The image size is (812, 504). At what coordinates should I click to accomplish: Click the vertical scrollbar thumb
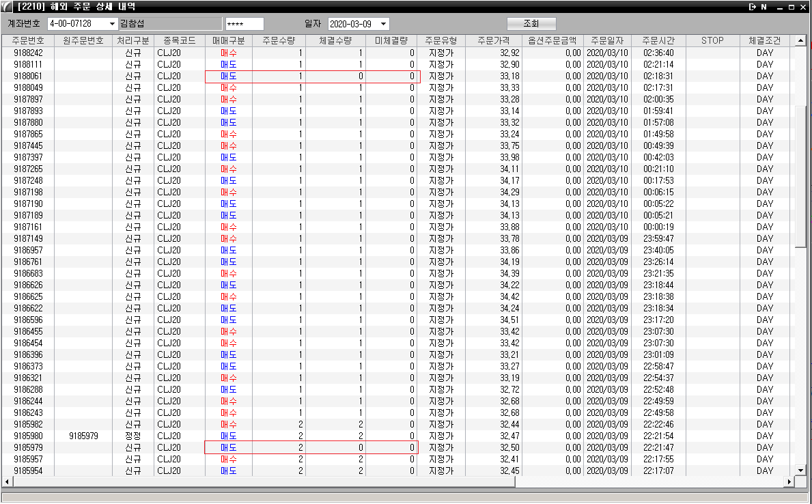(801, 178)
